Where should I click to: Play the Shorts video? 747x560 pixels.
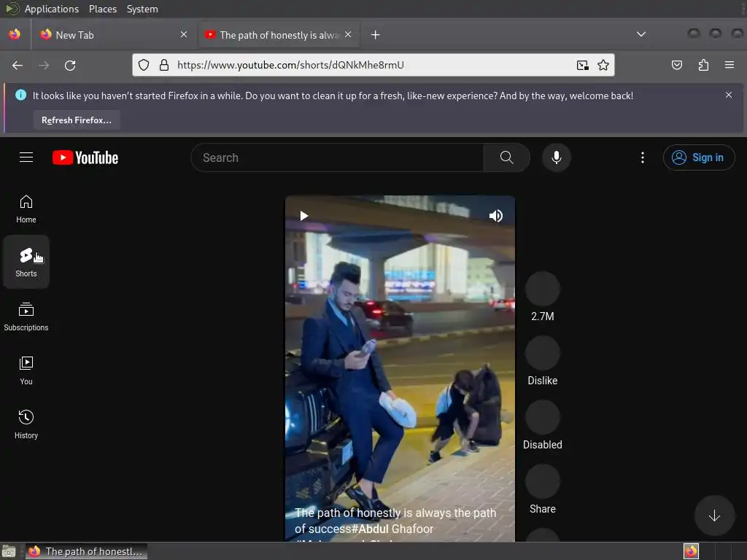click(303, 216)
